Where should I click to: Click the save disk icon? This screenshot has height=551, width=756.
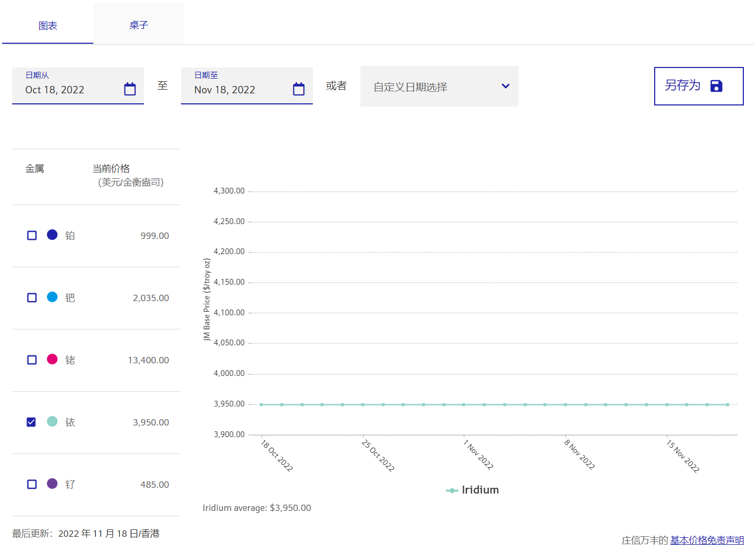(x=716, y=86)
